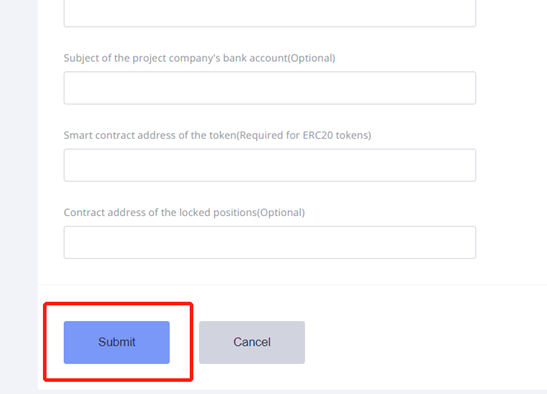Activate the ERC20 token contract address field
This screenshot has height=394, width=547.
pyautogui.click(x=270, y=165)
